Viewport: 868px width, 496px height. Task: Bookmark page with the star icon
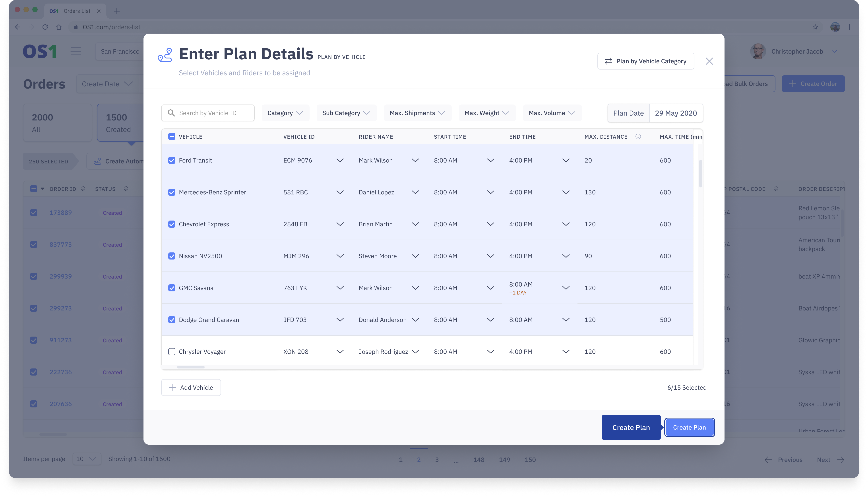(815, 27)
